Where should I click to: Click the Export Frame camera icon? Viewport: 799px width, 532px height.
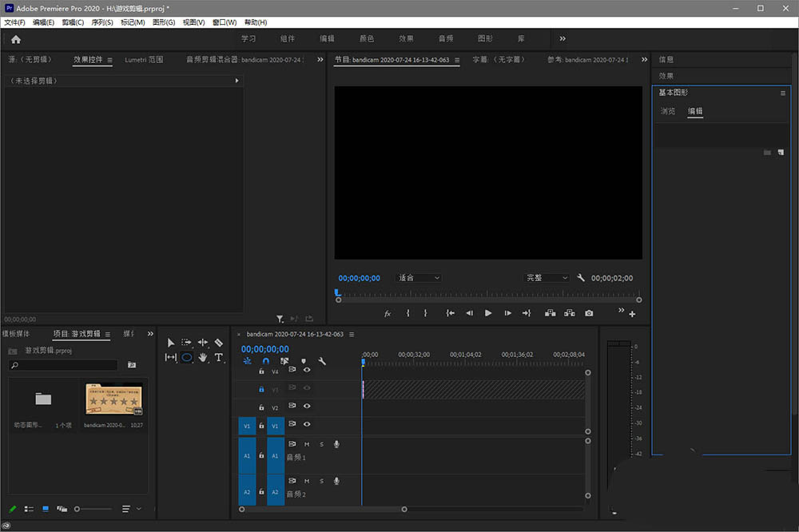pos(589,313)
